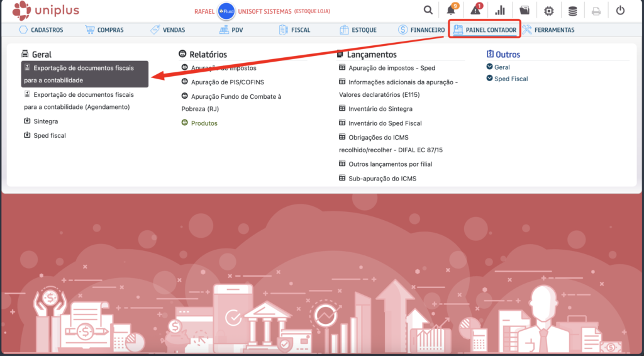Click the Sintegra export link
The width and height of the screenshot is (644, 356).
click(x=45, y=121)
